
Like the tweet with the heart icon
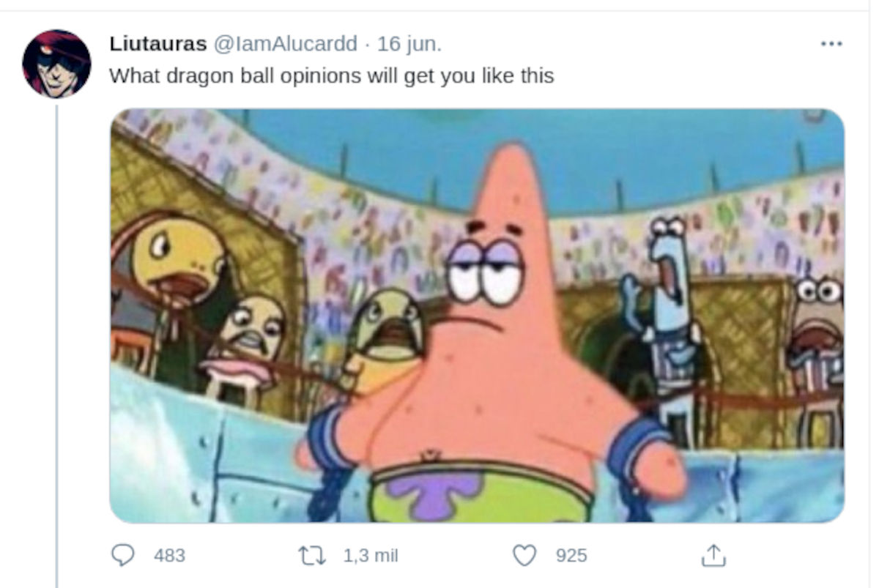coord(524,556)
